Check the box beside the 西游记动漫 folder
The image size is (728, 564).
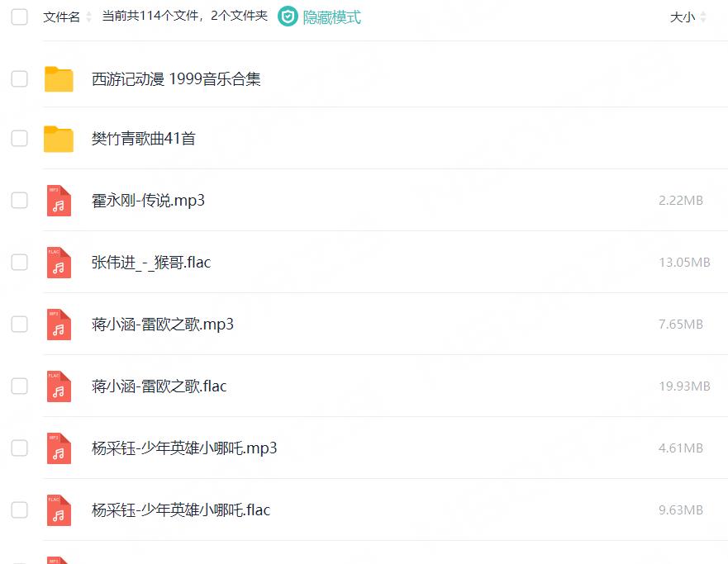coord(18,78)
